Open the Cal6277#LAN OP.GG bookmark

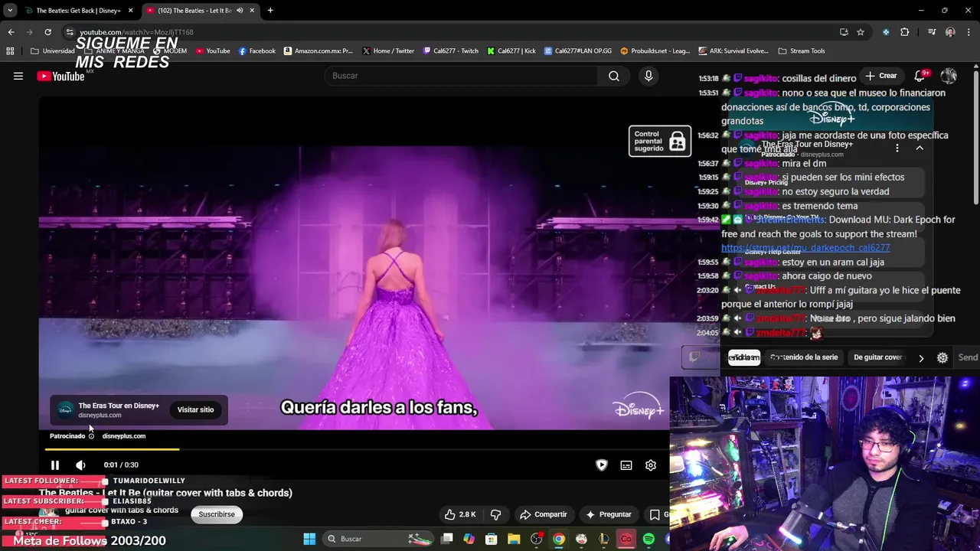tap(578, 51)
